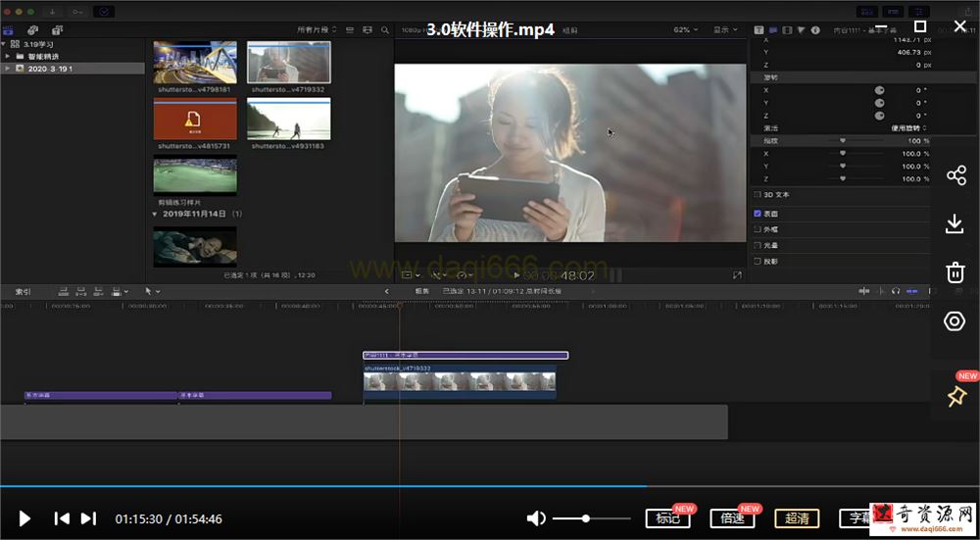Adjust the player volume slider
980x540 pixels.
[591, 518]
